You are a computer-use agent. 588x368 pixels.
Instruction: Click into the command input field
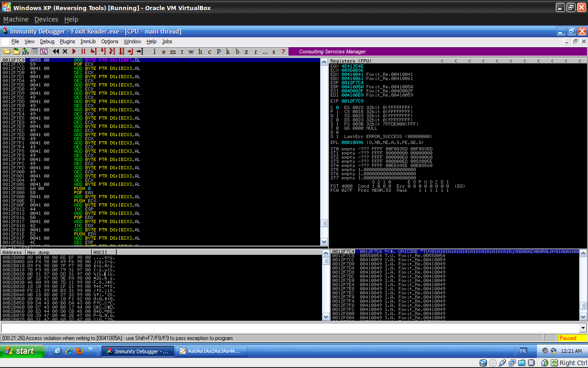pyautogui.click(x=290, y=328)
